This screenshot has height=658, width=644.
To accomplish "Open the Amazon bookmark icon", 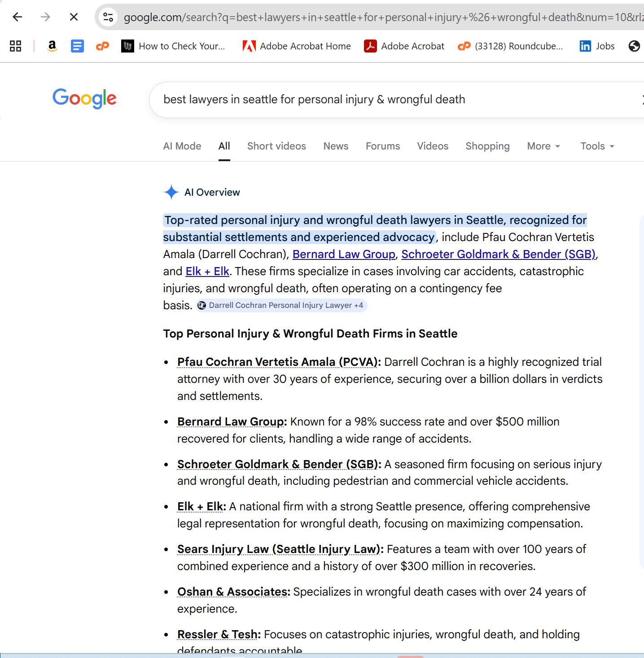I will (x=52, y=46).
